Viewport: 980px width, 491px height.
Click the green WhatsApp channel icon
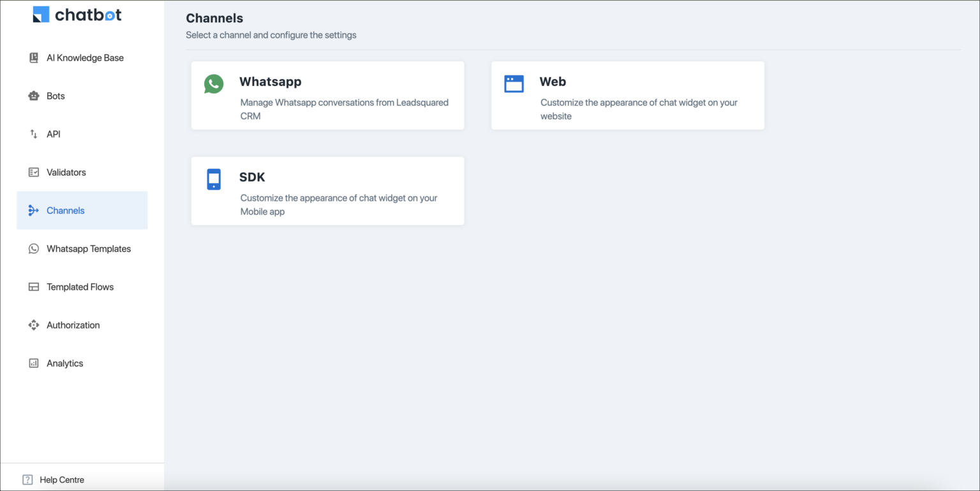[214, 84]
